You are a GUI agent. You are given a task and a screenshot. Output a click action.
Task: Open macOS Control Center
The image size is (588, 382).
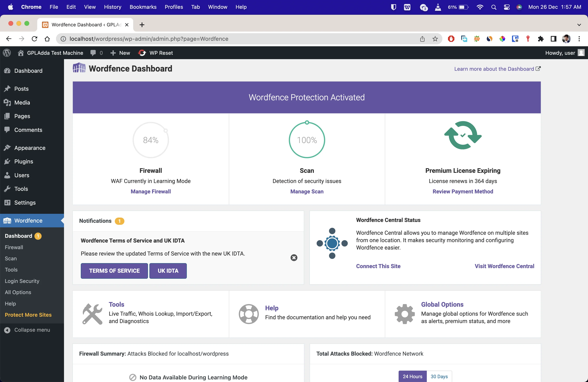pyautogui.click(x=507, y=7)
